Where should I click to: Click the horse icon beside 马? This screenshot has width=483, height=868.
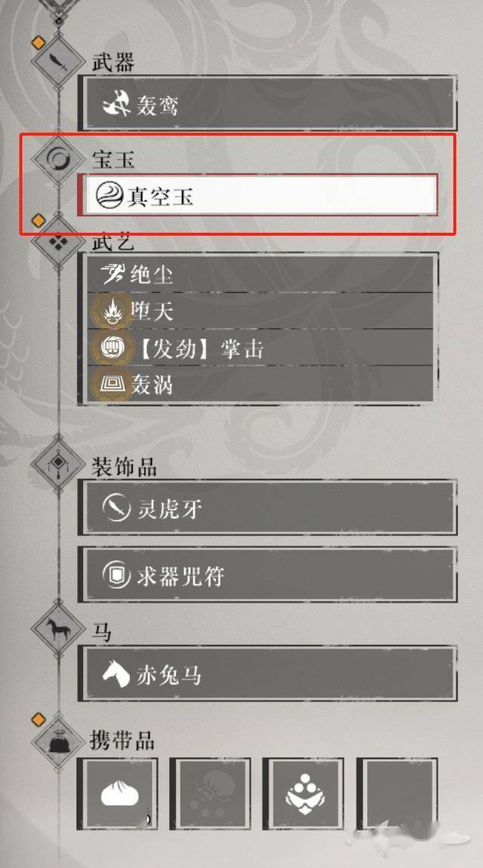coord(57,630)
